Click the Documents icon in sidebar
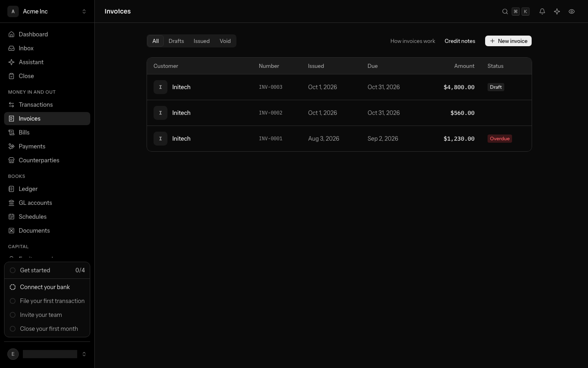This screenshot has height=368, width=588. [x=11, y=231]
